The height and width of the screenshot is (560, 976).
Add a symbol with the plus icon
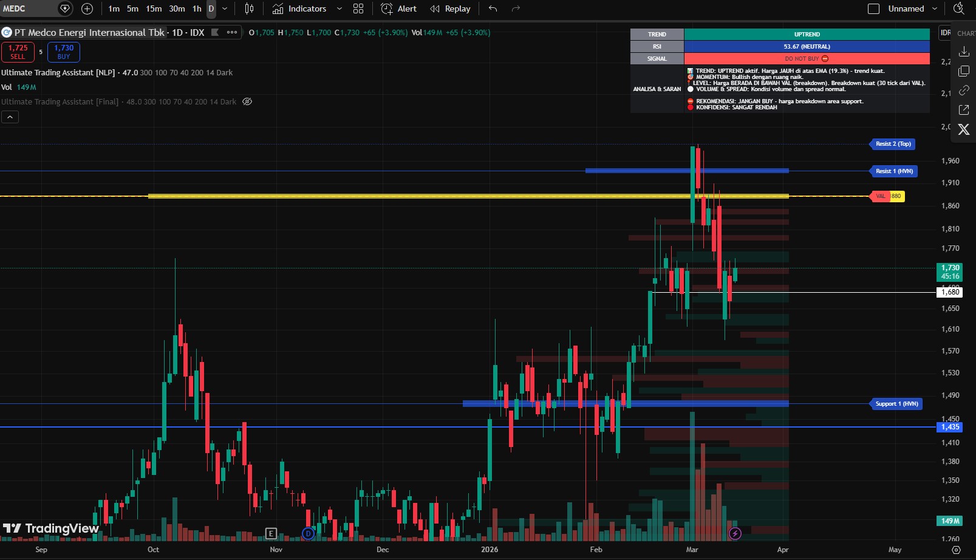[x=87, y=9]
